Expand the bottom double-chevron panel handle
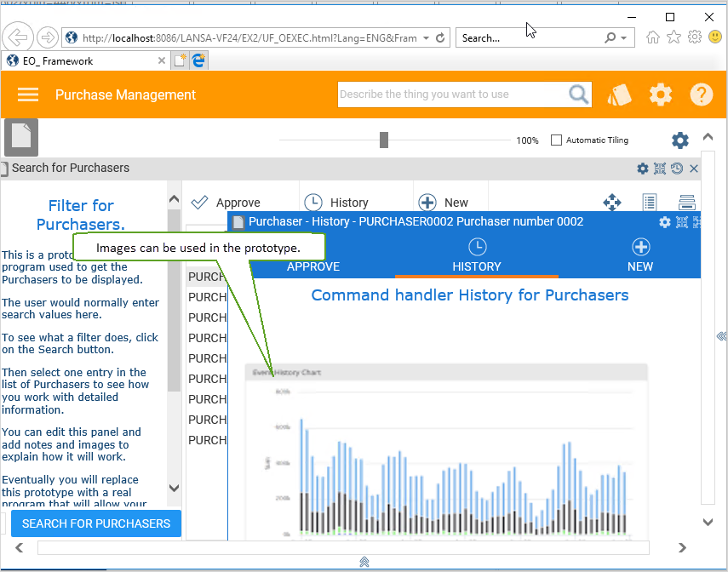Screen dimensions: 728x572 (364, 562)
